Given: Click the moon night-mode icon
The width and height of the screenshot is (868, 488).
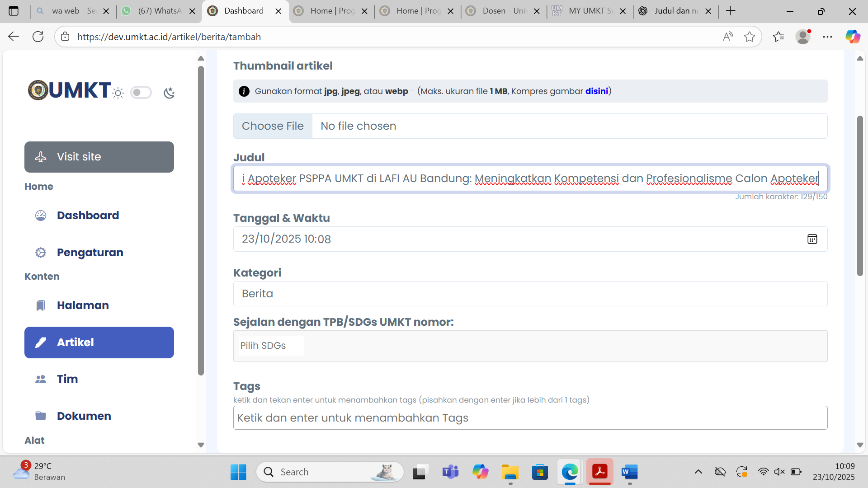Looking at the screenshot, I should [x=169, y=93].
